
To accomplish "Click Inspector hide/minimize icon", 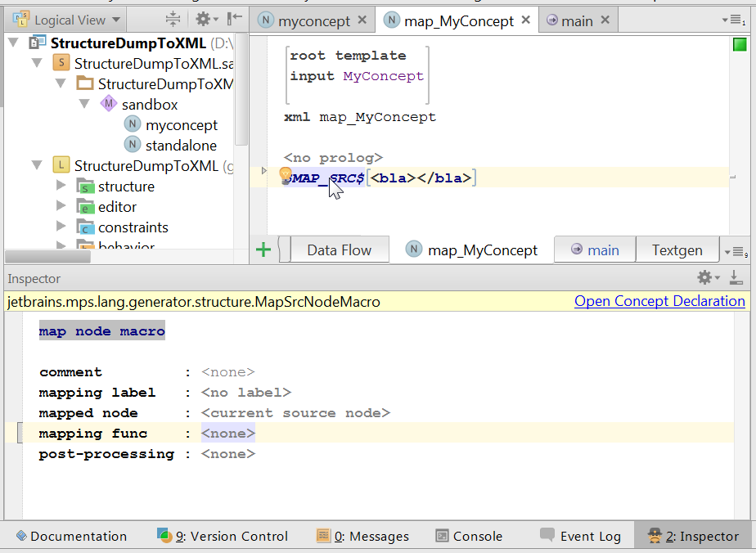I will 736,278.
